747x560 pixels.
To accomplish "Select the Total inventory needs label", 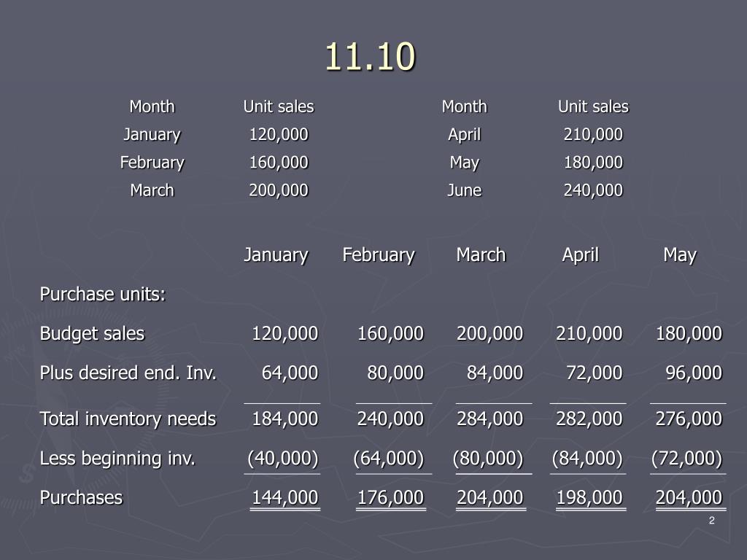I will 128,419.
